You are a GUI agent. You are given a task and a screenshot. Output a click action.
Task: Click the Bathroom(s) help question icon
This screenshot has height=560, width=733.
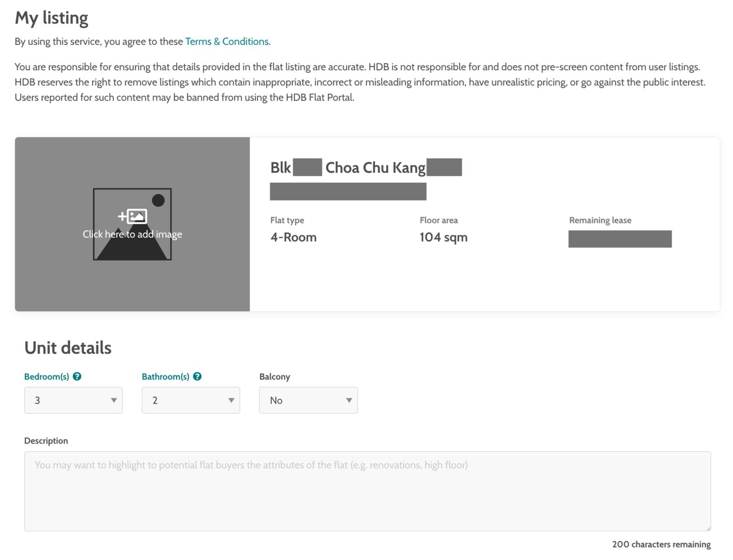pyautogui.click(x=197, y=377)
